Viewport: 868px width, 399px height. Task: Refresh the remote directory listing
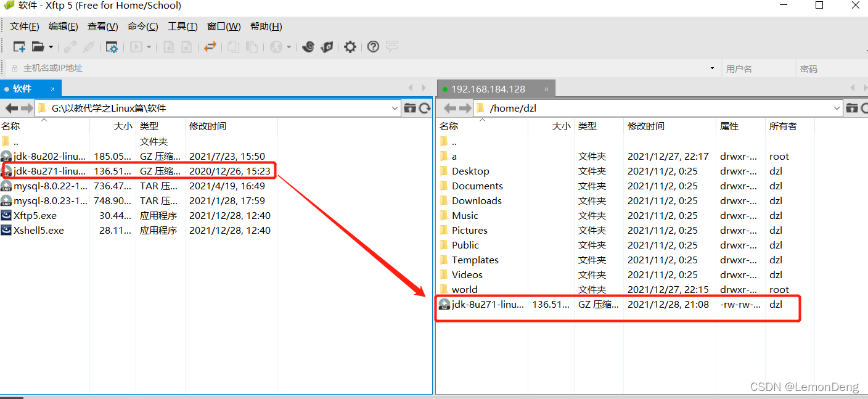pyautogui.click(x=866, y=108)
